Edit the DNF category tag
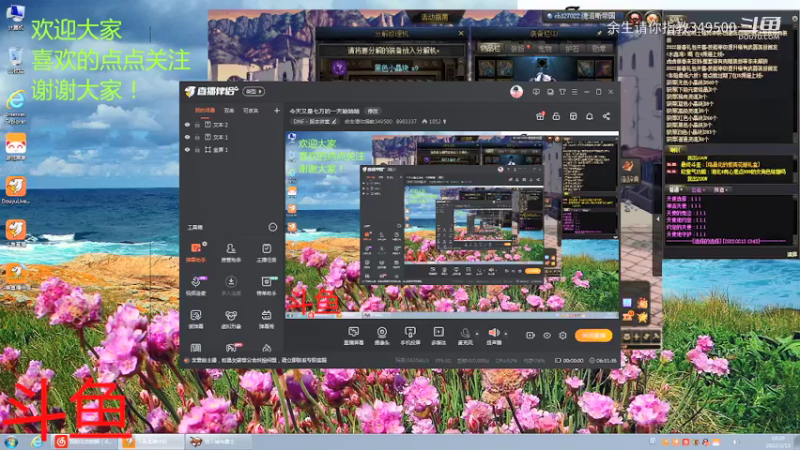Viewport: 800px width, 450px height. [x=314, y=121]
